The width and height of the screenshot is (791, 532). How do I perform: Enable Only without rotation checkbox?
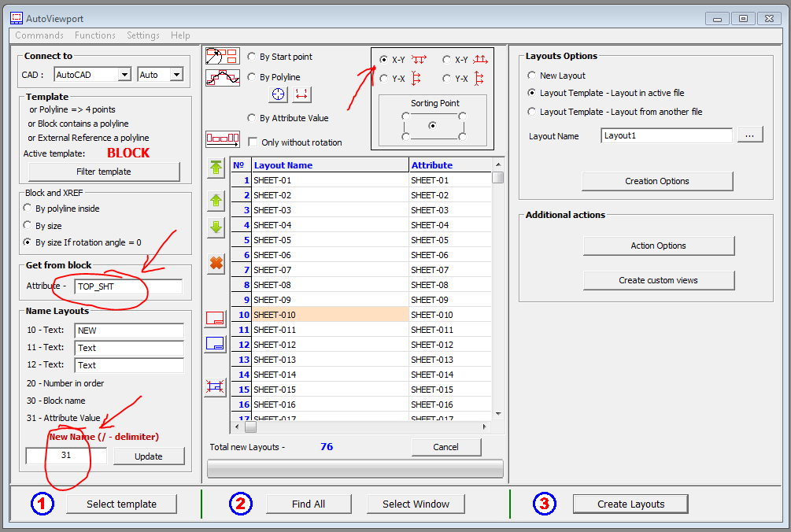click(253, 142)
